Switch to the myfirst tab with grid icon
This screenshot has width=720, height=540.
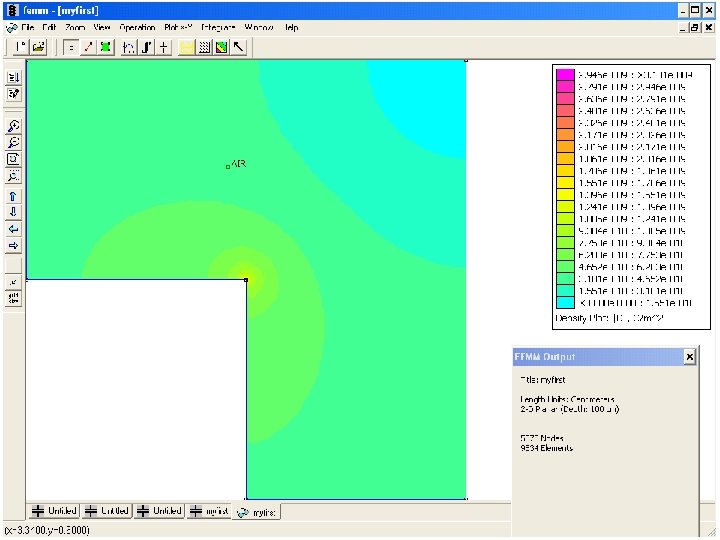pyautogui.click(x=209, y=511)
